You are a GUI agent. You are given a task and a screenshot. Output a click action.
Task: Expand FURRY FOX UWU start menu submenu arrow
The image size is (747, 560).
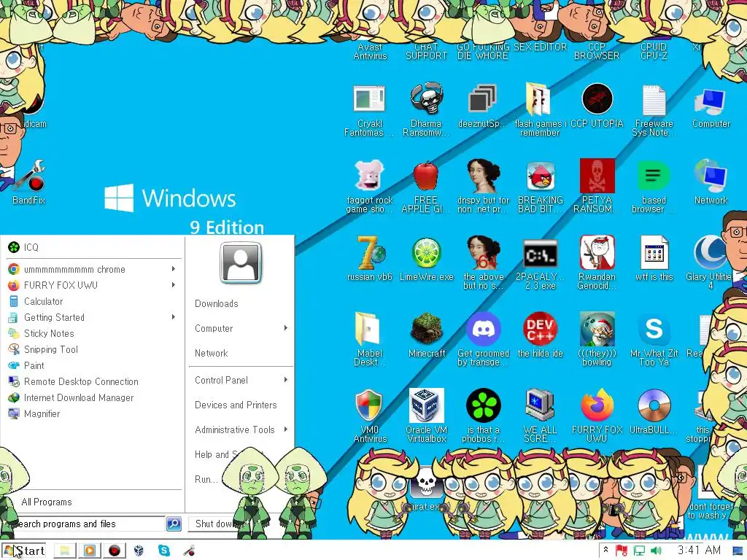[x=174, y=285]
